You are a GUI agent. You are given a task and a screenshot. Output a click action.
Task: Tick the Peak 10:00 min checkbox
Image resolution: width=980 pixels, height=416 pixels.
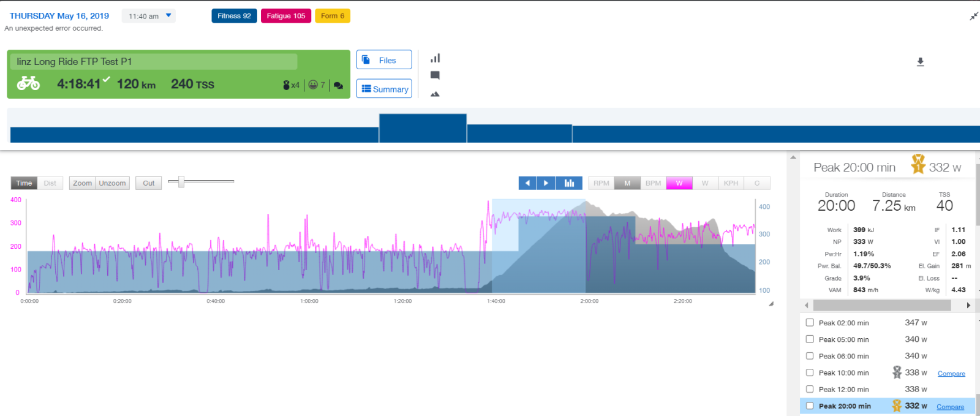pos(810,373)
